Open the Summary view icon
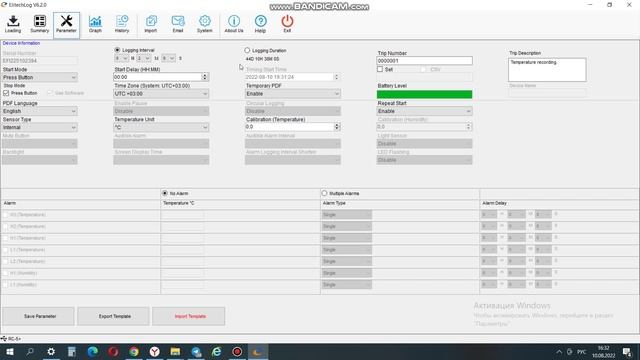640x360 pixels. (x=40, y=24)
